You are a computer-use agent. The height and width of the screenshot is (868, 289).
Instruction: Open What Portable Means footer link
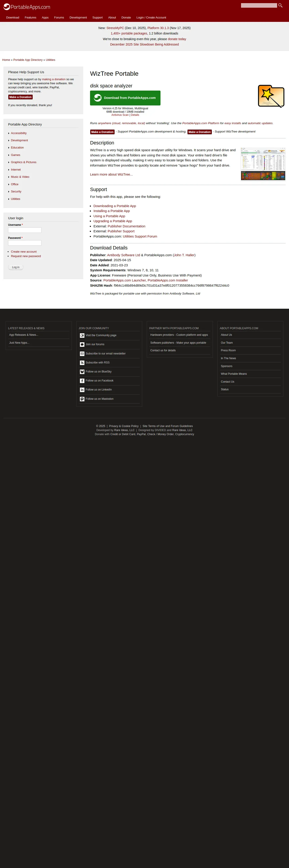[x=234, y=374]
